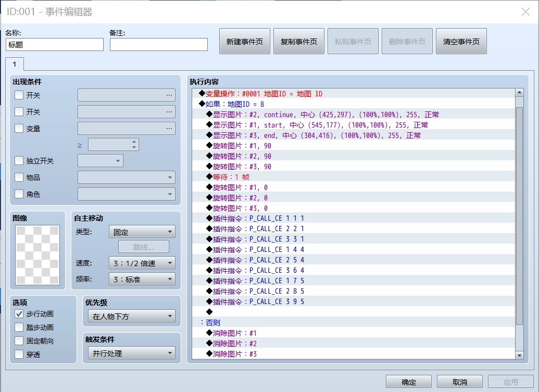Click the 确定 button
Screen dimensions: 539x392
(409, 382)
